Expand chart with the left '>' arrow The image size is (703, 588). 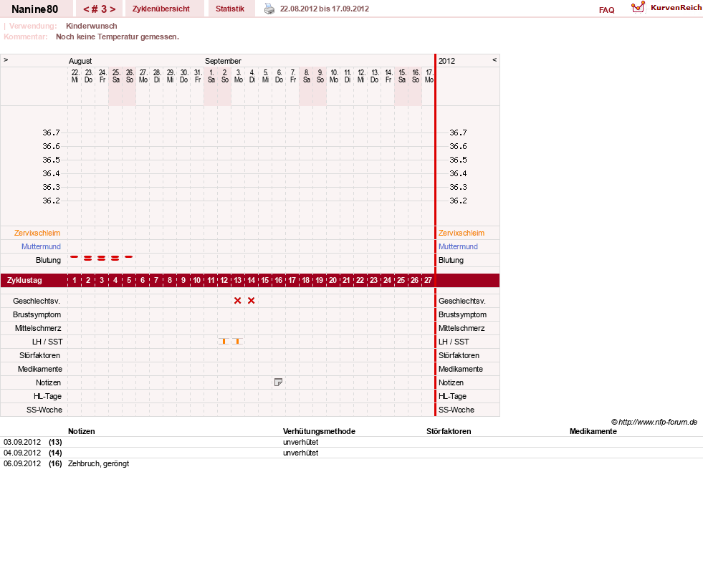6,59
